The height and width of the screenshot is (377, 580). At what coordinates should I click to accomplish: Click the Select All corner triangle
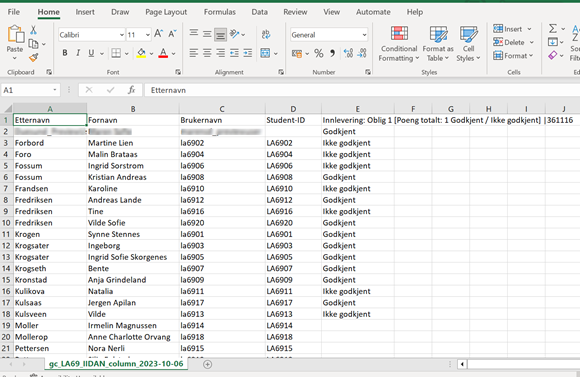click(7, 108)
